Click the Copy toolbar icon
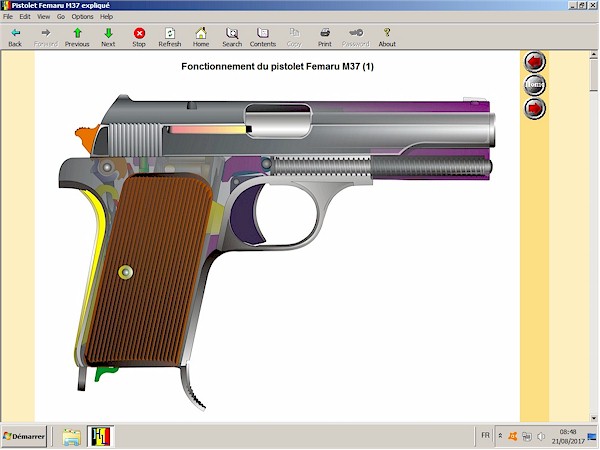600x450 pixels. tap(294, 38)
